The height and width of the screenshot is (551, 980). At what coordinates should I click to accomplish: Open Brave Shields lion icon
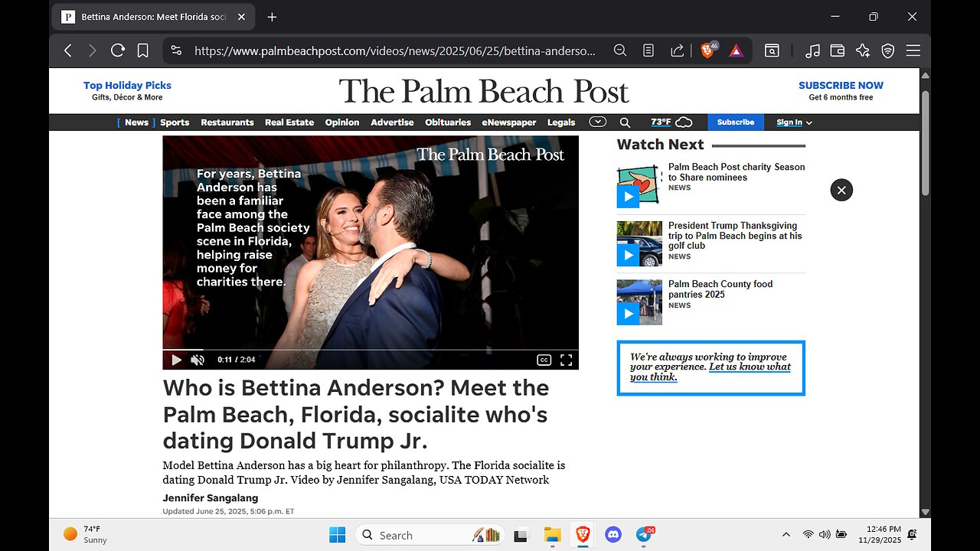[708, 51]
